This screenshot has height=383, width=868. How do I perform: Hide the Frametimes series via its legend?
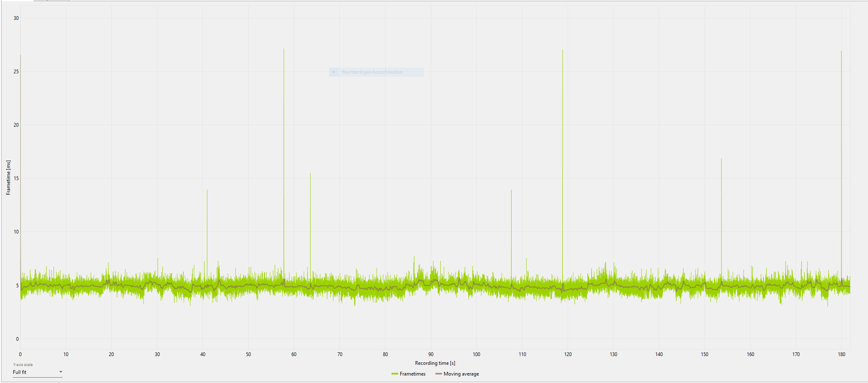click(x=412, y=373)
